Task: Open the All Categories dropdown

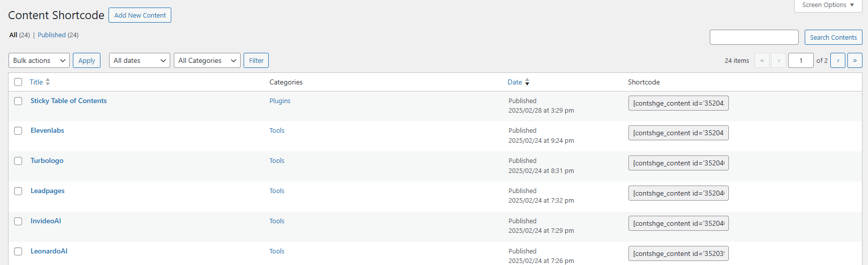Action: [207, 60]
